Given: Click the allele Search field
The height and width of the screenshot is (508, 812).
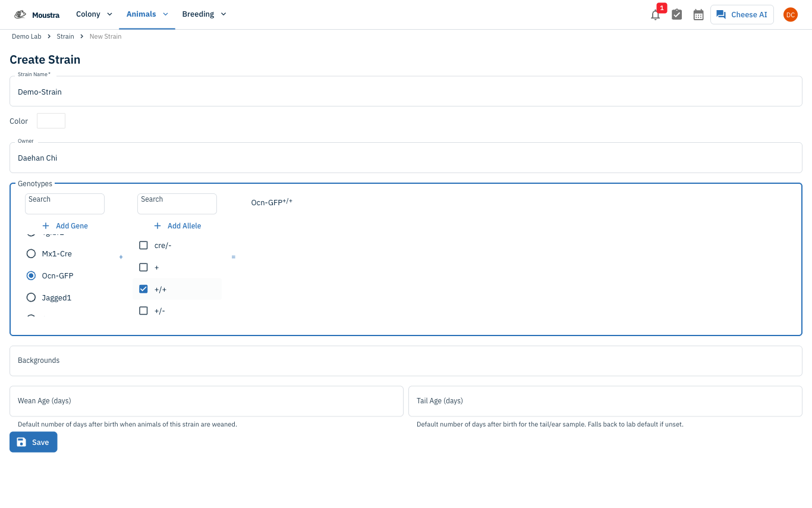Looking at the screenshot, I should [177, 203].
